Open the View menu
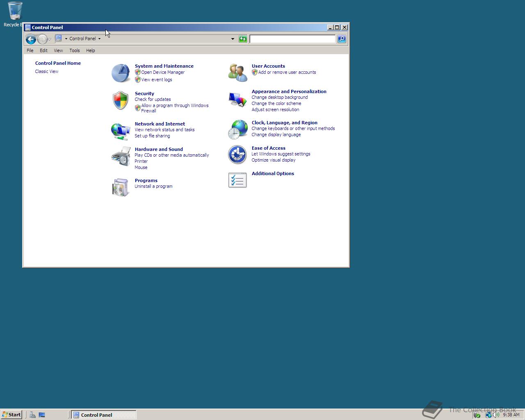This screenshot has width=525, height=420. click(x=58, y=50)
